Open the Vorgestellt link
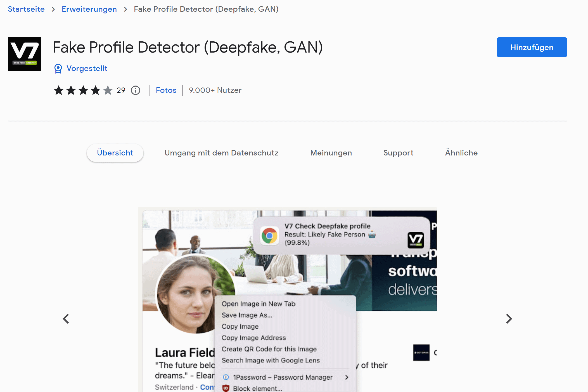The image size is (588, 392). click(87, 69)
